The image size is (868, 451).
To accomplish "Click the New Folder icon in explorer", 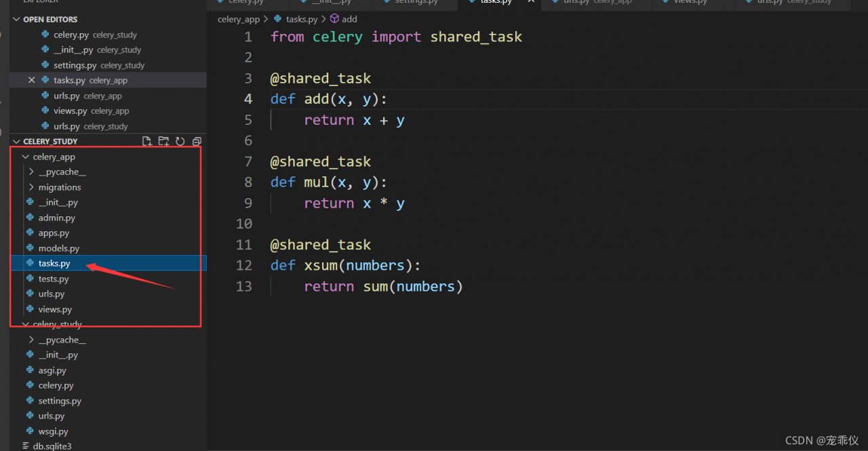I will pos(163,141).
